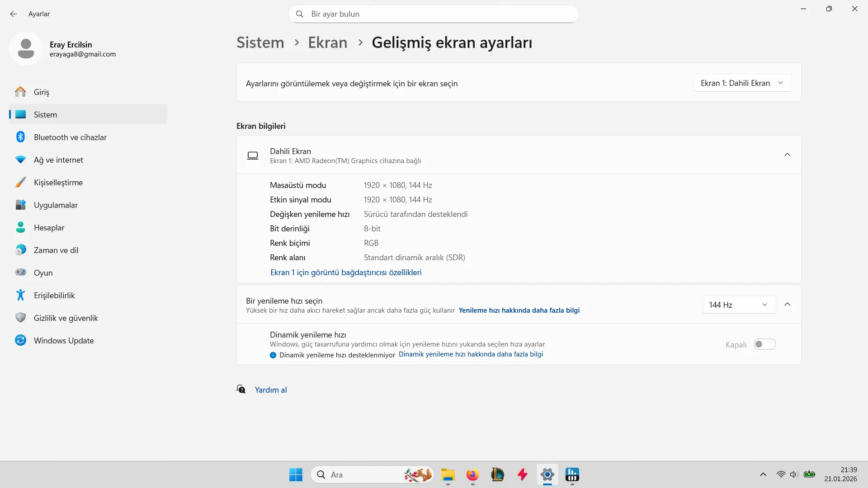Select Gizlilik ve güvenlik menu item

(66, 318)
